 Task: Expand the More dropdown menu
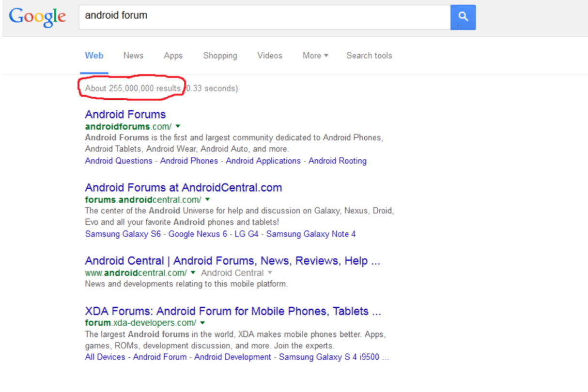pos(315,56)
